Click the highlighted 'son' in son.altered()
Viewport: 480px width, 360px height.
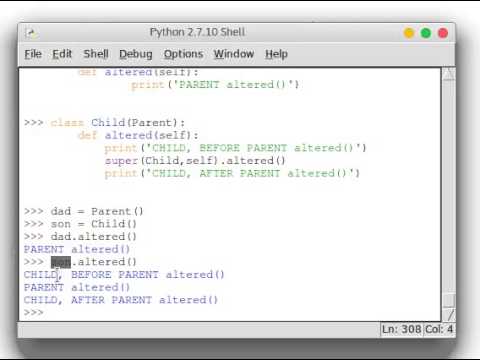pyautogui.click(x=61, y=262)
